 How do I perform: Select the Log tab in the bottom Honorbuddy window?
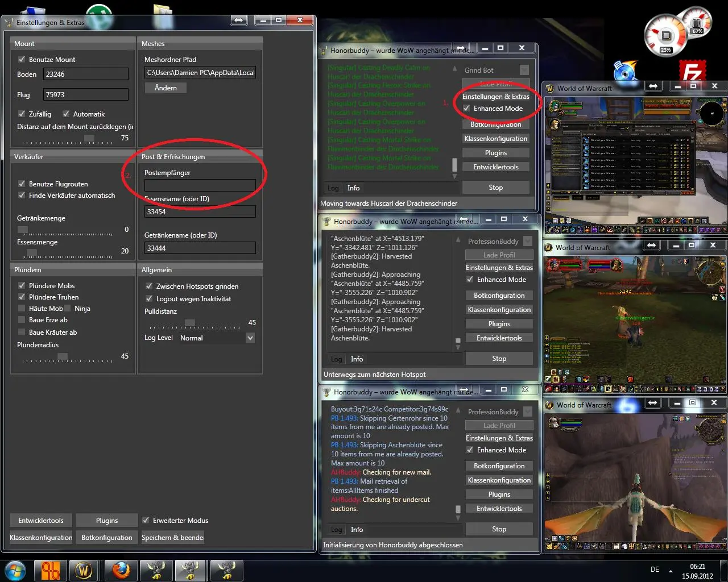click(337, 530)
